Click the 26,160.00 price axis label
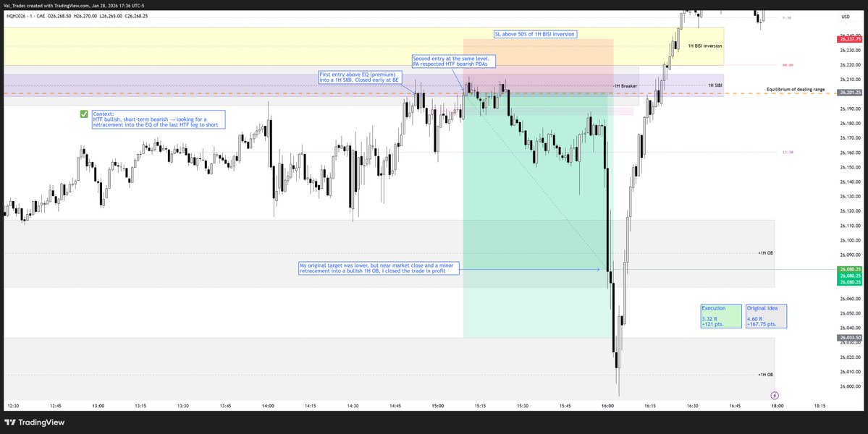Image resolution: width=868 pixels, height=434 pixels. [850, 153]
